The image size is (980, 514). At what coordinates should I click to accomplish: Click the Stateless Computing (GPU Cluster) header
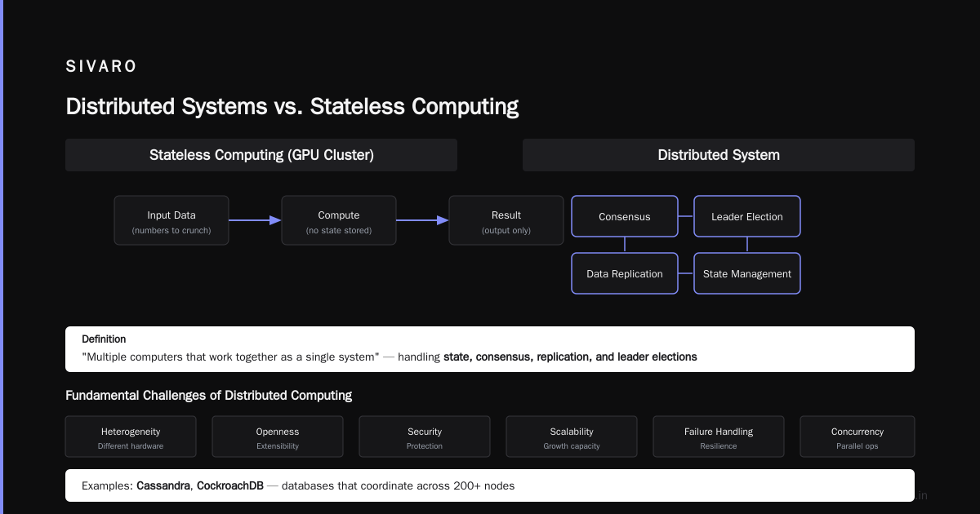[x=261, y=155]
